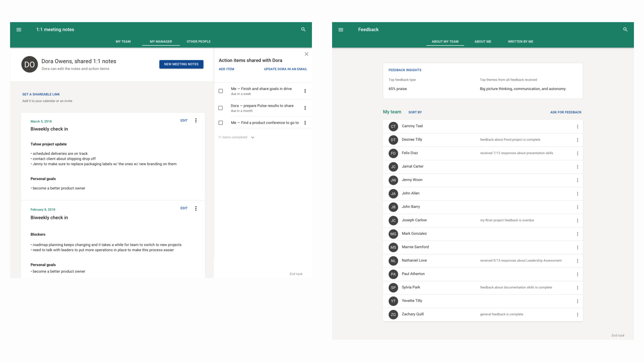Open hamburger menu in Feedback app
The image size is (644, 362).
click(341, 30)
